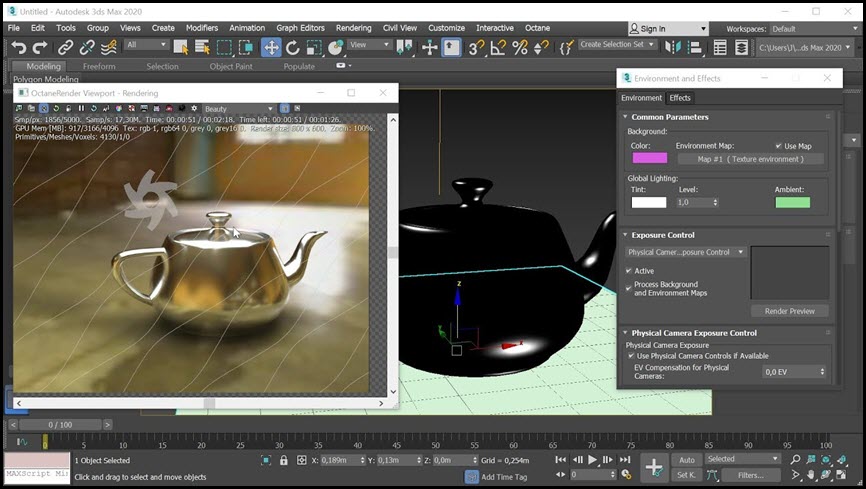The width and height of the screenshot is (866, 489).
Task: Click the EV Compensation value field
Action: [x=790, y=372]
